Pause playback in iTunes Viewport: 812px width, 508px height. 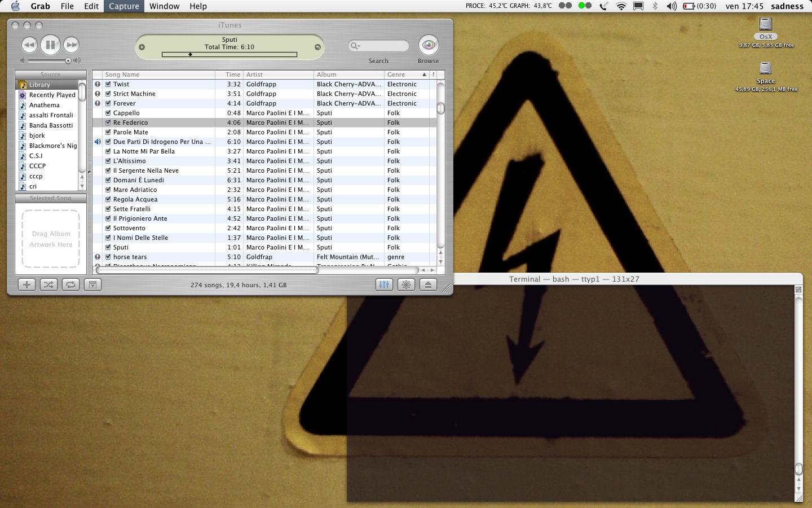click(x=50, y=45)
